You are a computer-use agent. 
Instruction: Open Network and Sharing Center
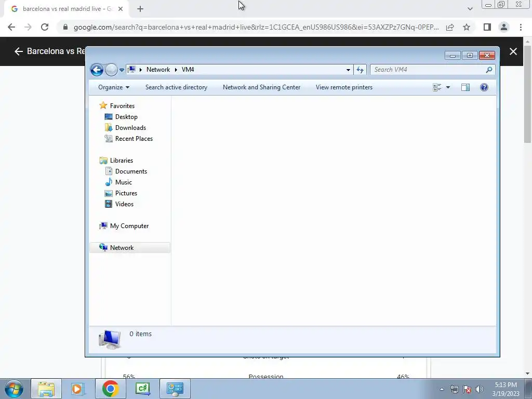[x=261, y=87]
